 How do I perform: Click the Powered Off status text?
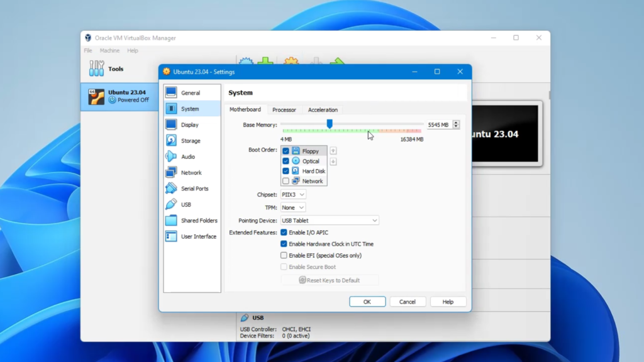[133, 100]
